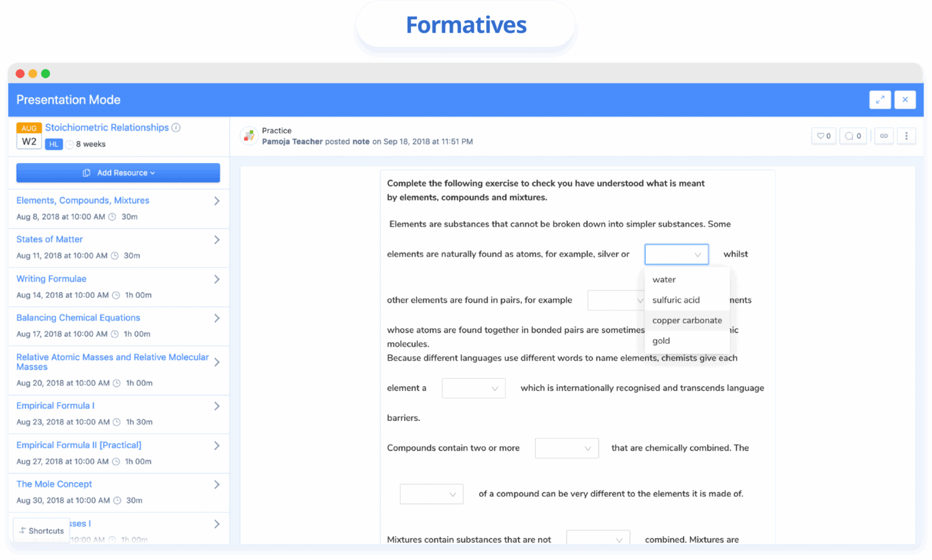The width and height of the screenshot is (932, 560).
Task: Expand Empirical Formula II chevron
Action: [217, 446]
